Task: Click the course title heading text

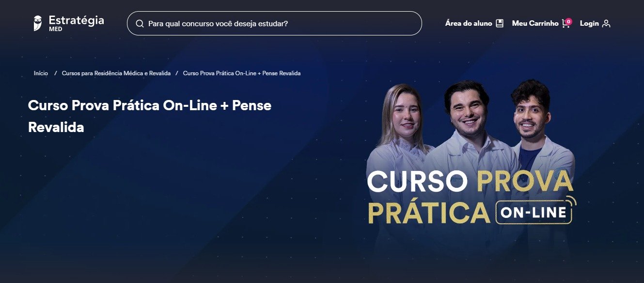Action: tap(150, 117)
